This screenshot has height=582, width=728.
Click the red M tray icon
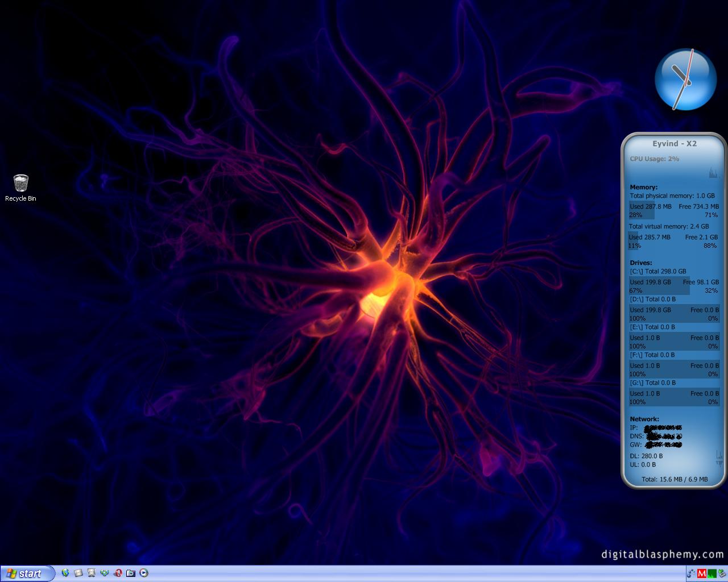click(x=702, y=573)
